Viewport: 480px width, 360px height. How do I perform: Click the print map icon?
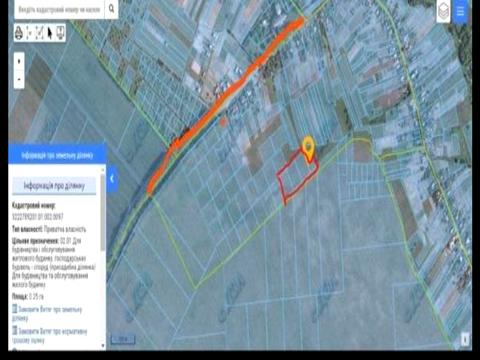click(19, 33)
